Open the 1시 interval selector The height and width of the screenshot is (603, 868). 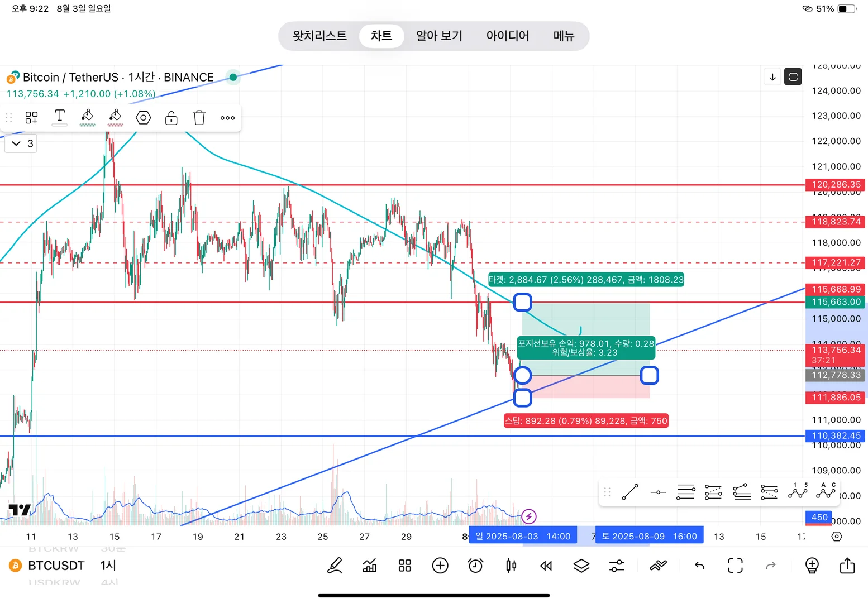pyautogui.click(x=108, y=566)
